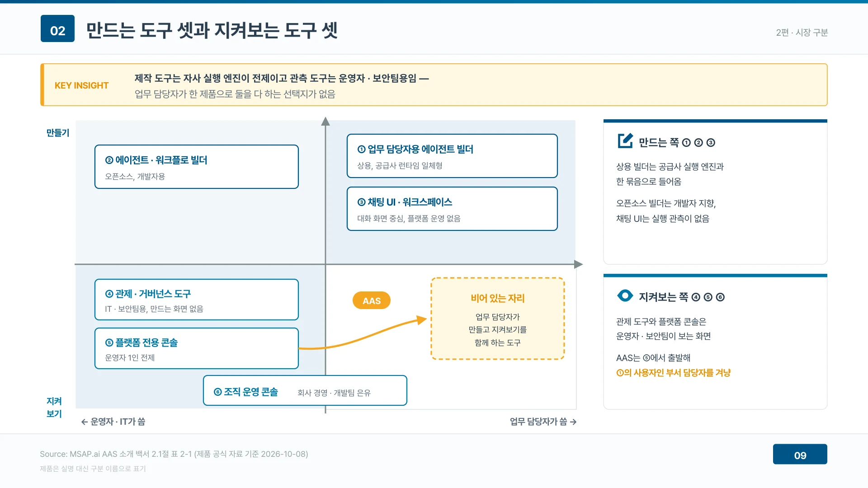The width and height of the screenshot is (868, 488).
Task: Click the slide title 만드는 도구 셋과 지켜보는 도구 셋
Action: coord(212,30)
